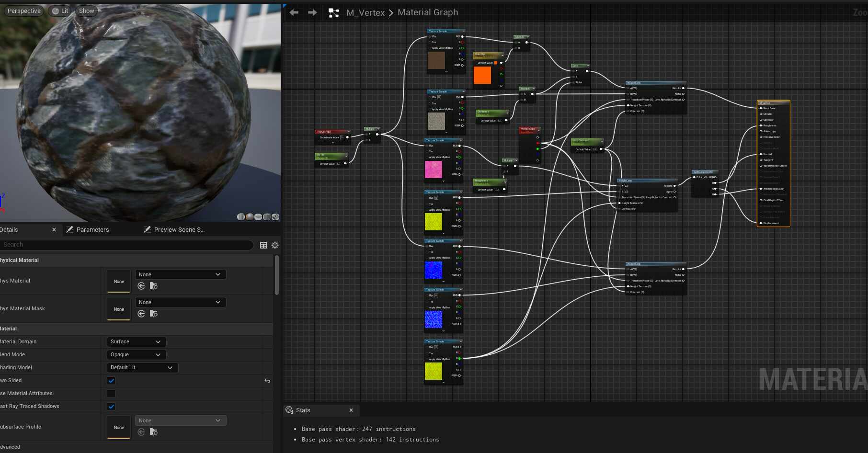The width and height of the screenshot is (868, 453).
Task: Switch to the Parameters tab
Action: tap(93, 229)
